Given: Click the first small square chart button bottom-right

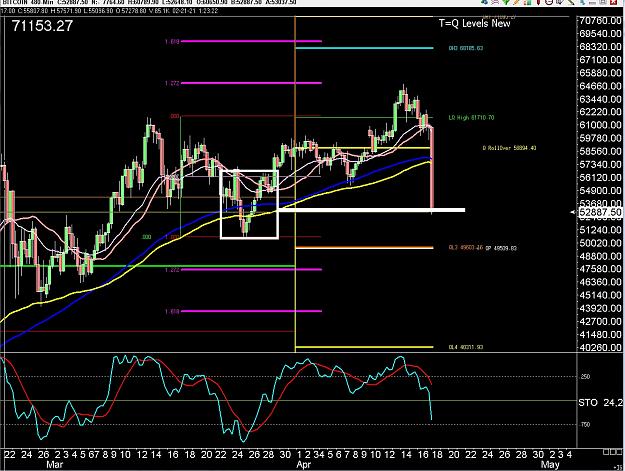Looking at the screenshot, I should tap(605, 452).
